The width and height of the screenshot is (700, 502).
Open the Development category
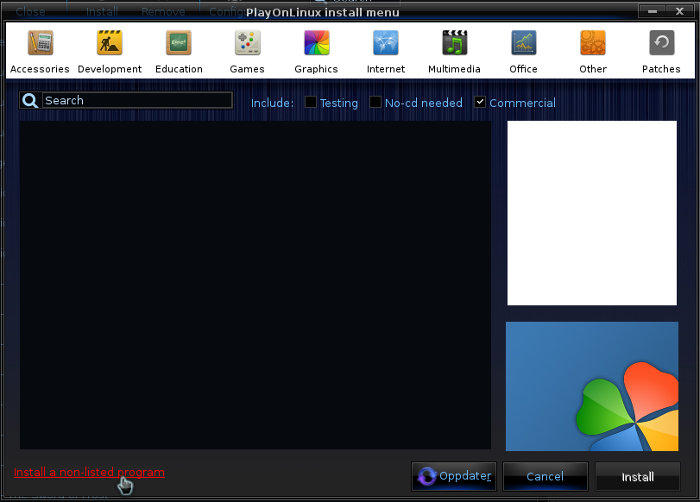coord(109,51)
